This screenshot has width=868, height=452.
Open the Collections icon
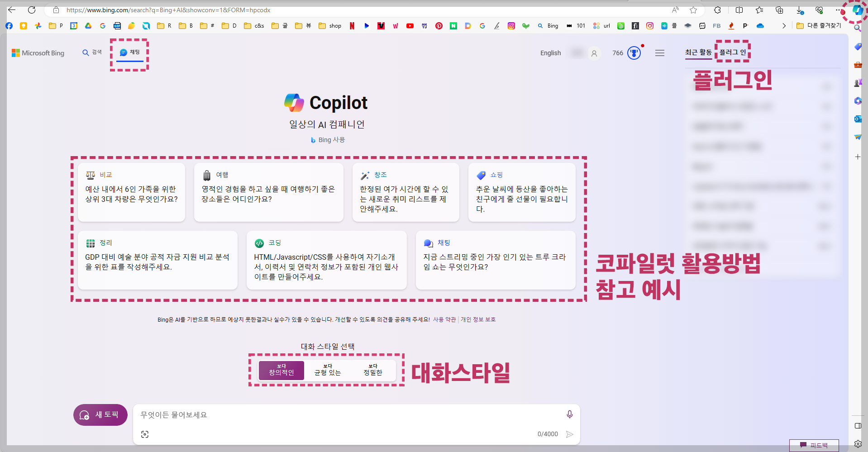click(x=779, y=10)
